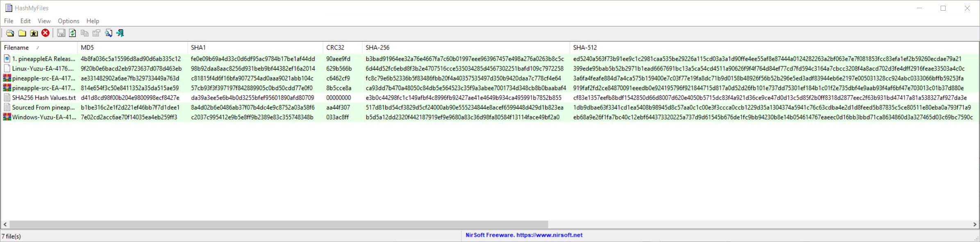
Task: Click CRC32 value 629b566b
Action: coord(339,68)
